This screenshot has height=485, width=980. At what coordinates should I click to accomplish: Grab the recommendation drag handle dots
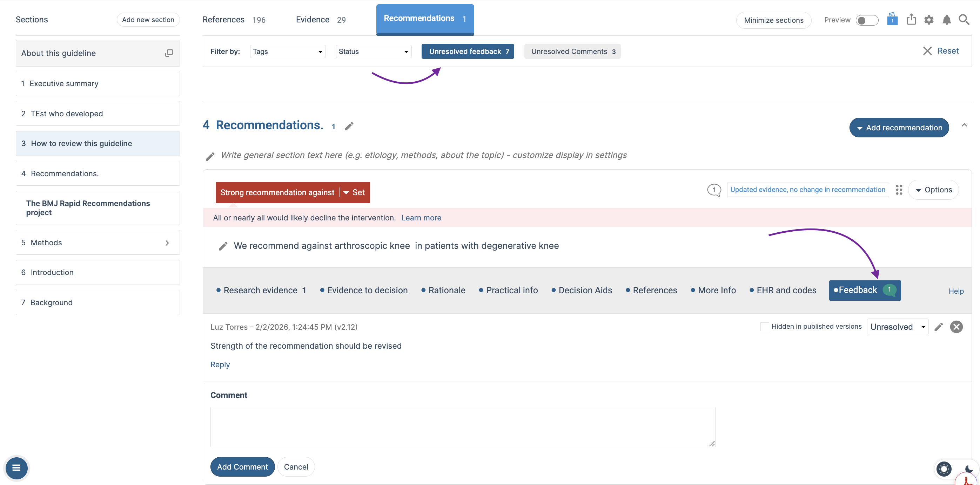click(899, 190)
